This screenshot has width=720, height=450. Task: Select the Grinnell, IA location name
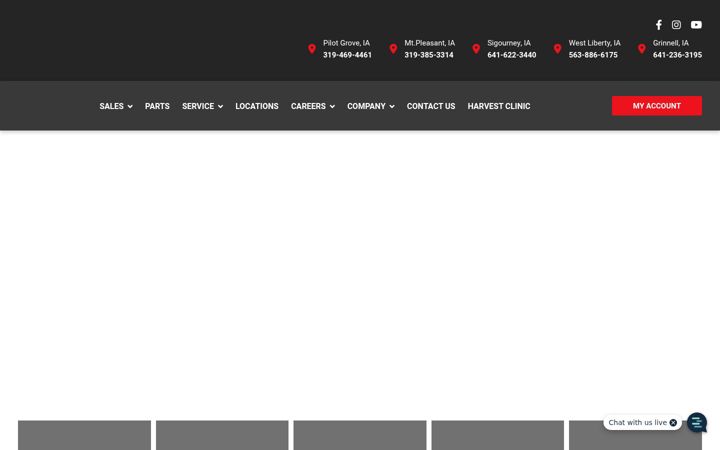[671, 43]
